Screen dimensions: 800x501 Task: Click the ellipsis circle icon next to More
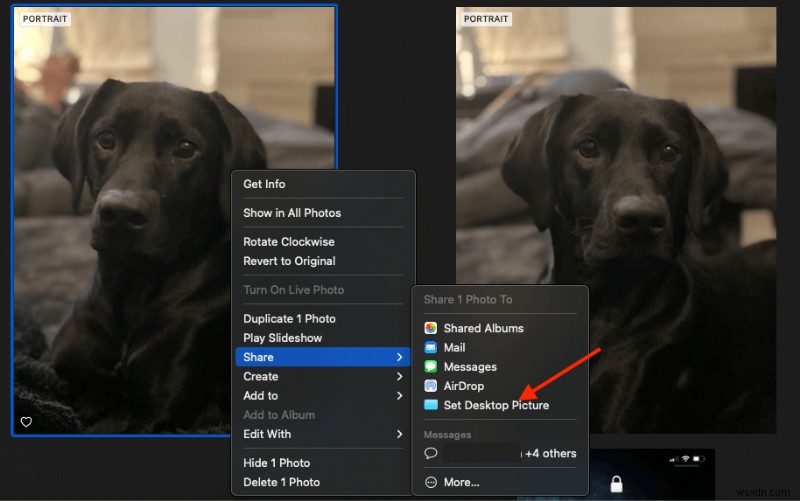pyautogui.click(x=431, y=482)
